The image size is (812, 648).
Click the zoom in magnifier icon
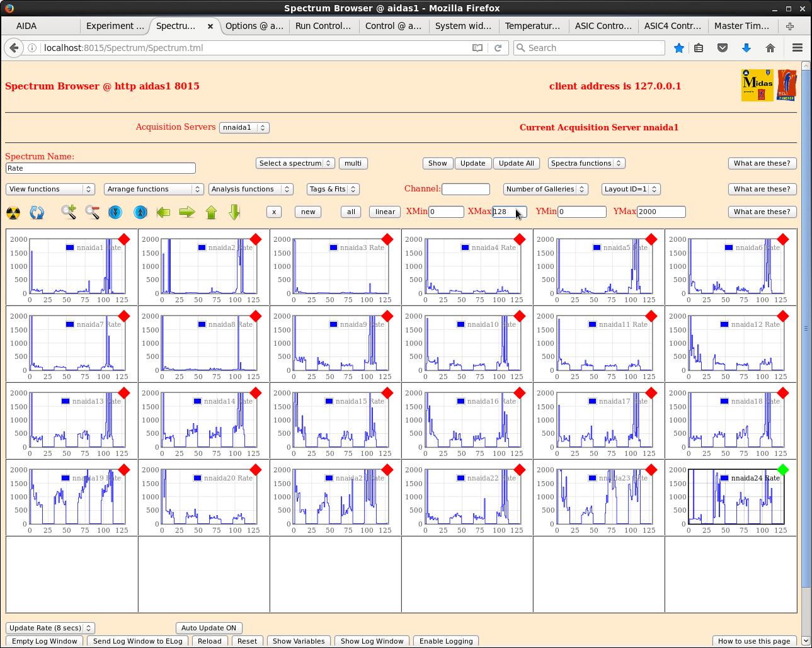[x=69, y=212]
